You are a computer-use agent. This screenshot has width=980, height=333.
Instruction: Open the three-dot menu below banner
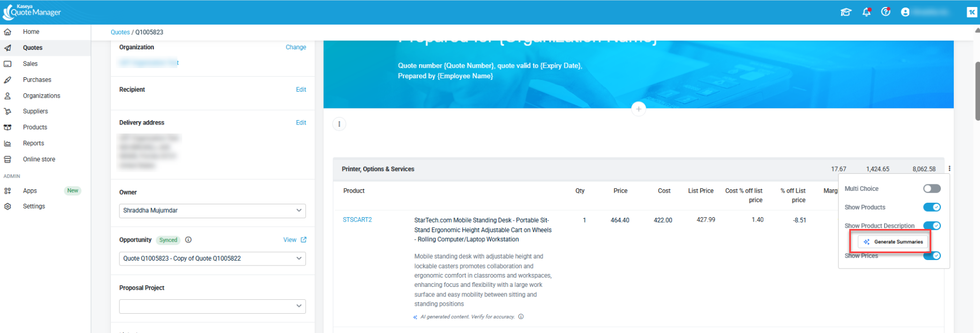(x=339, y=124)
